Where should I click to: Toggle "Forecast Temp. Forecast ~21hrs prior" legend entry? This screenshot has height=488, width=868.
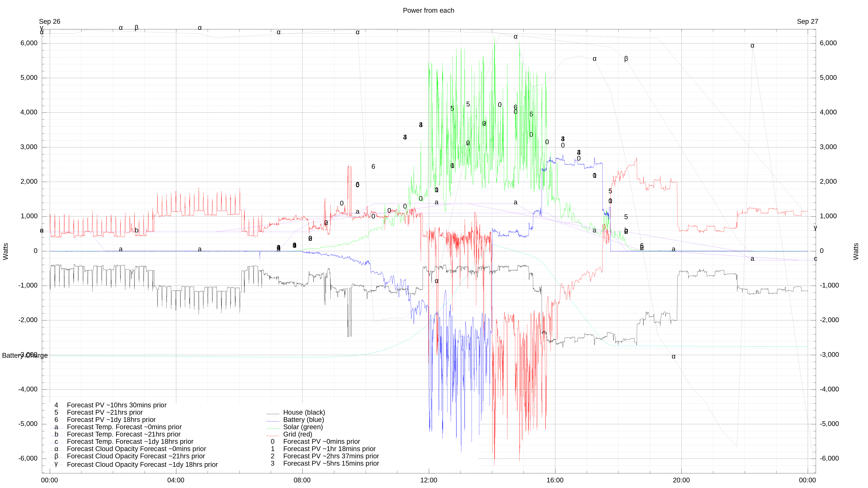click(124, 434)
